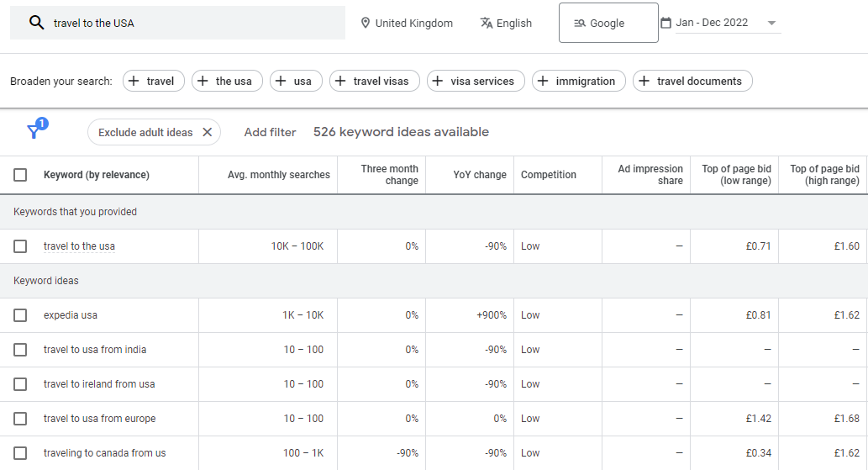This screenshot has width=868, height=470.
Task: Click the search magnifier icon
Action: [36, 23]
